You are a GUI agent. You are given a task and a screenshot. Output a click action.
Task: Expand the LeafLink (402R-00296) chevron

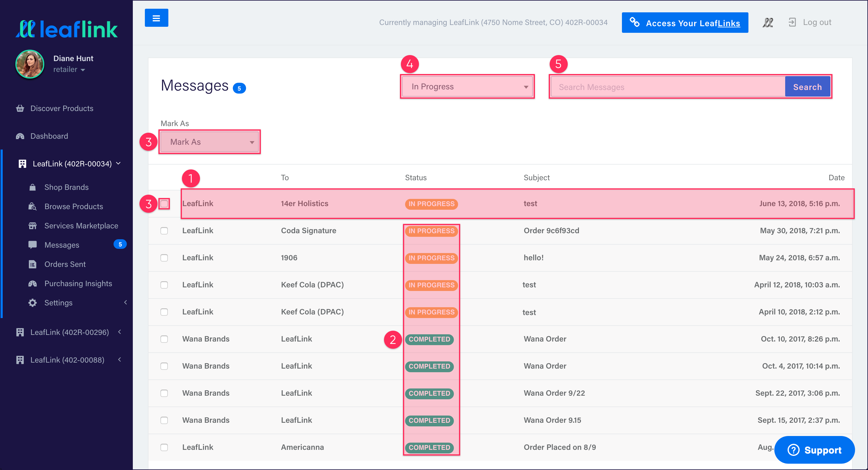tap(120, 332)
